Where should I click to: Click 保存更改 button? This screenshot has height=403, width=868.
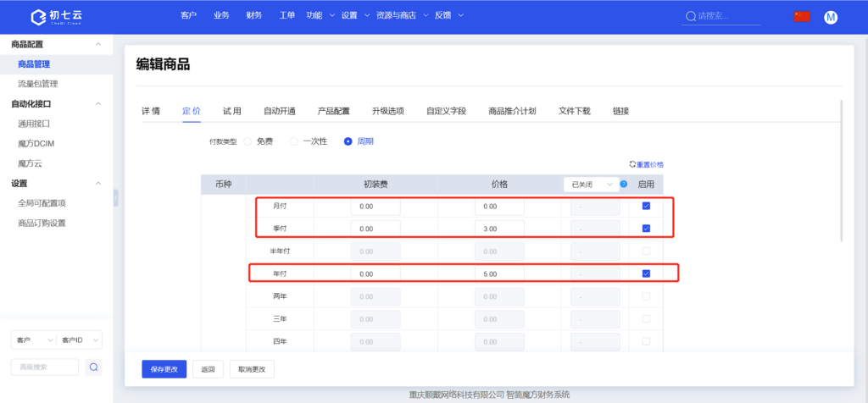coord(164,369)
